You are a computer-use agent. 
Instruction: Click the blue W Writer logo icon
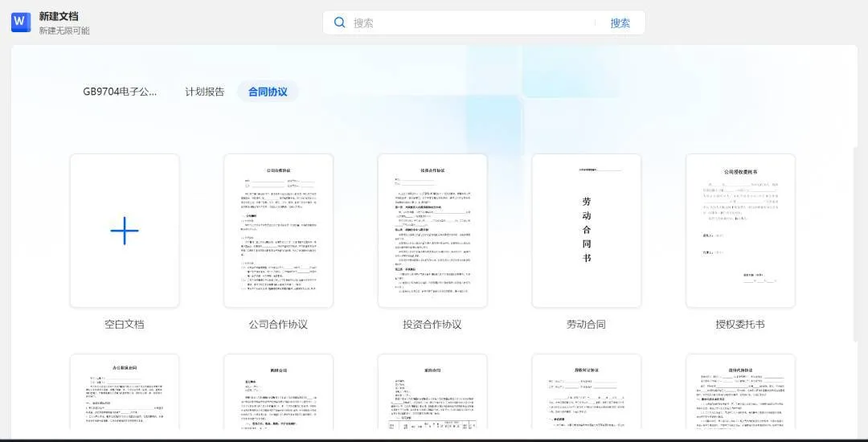(21, 23)
